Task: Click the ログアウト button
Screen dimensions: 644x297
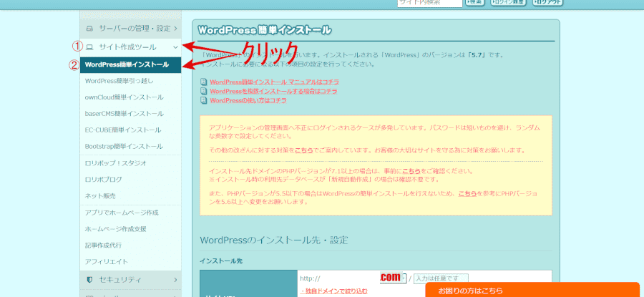Action: point(547,2)
